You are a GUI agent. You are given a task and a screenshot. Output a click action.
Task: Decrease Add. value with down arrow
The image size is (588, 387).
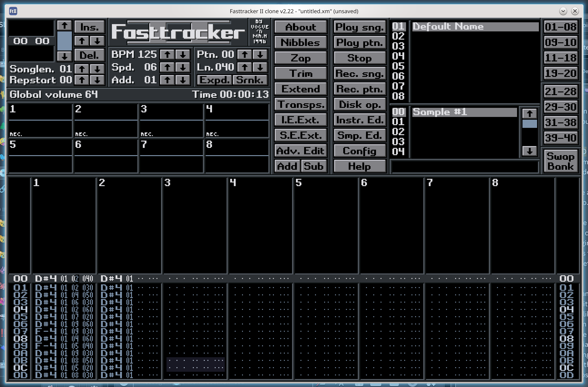point(183,80)
